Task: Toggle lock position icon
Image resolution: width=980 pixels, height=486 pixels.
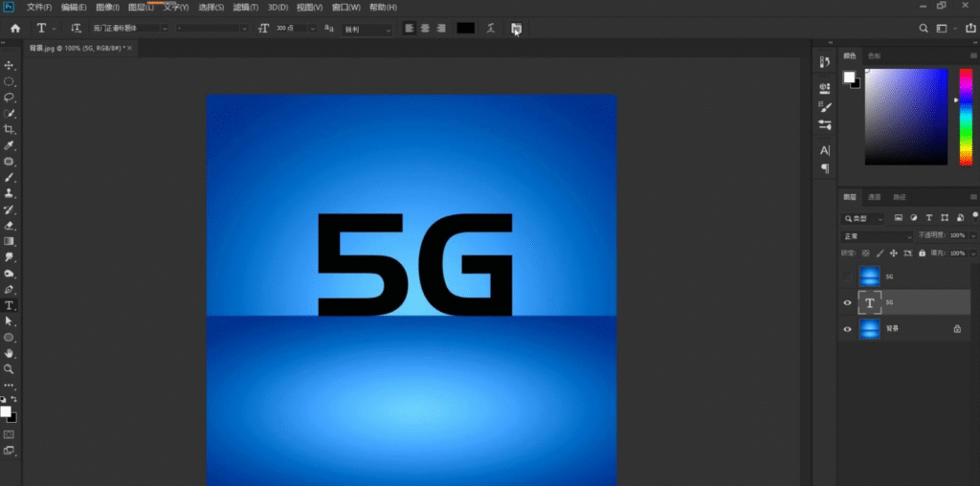Action: (x=894, y=253)
